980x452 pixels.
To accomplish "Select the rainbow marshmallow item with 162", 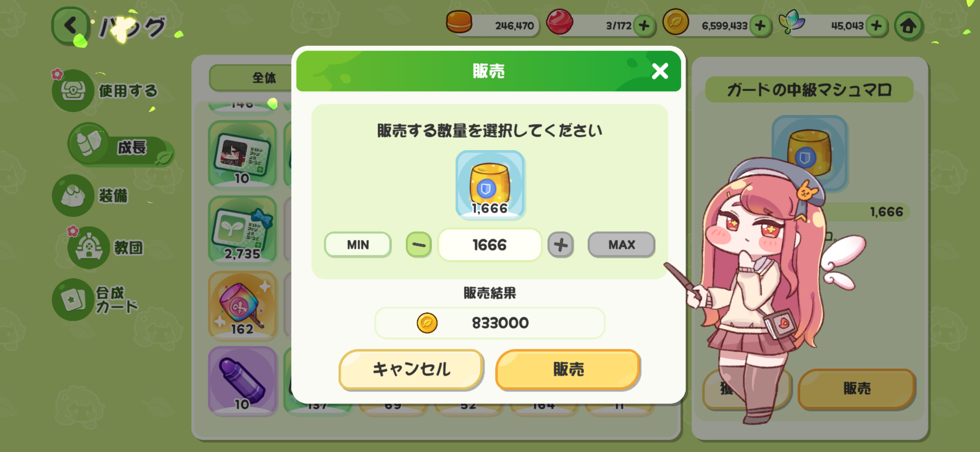I will 242,306.
